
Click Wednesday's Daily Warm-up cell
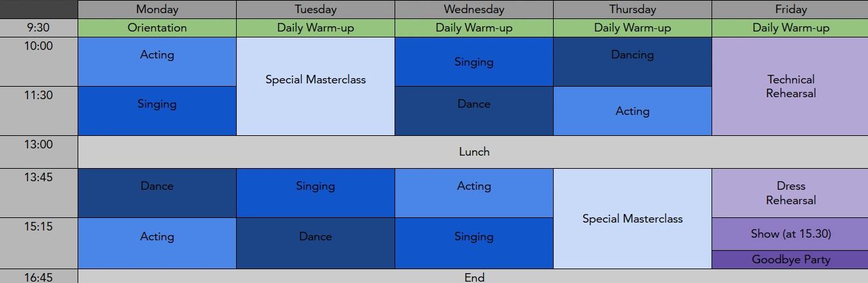tap(473, 28)
